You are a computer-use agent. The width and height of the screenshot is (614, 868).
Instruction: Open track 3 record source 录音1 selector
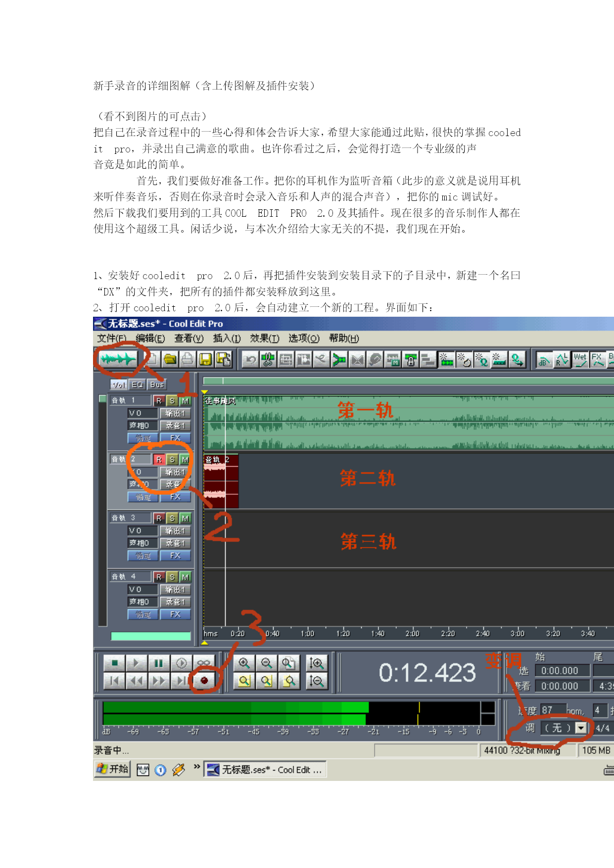[x=175, y=543]
